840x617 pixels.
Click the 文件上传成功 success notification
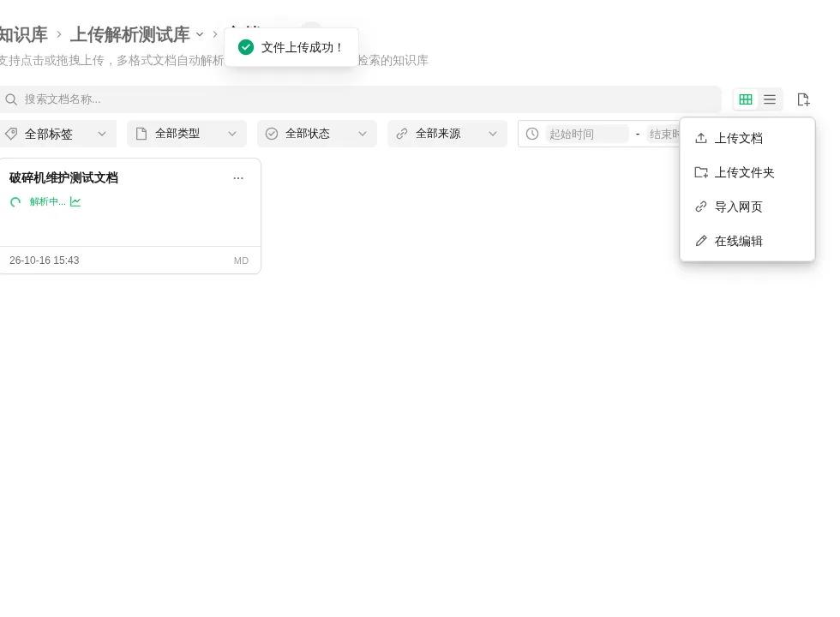(291, 48)
